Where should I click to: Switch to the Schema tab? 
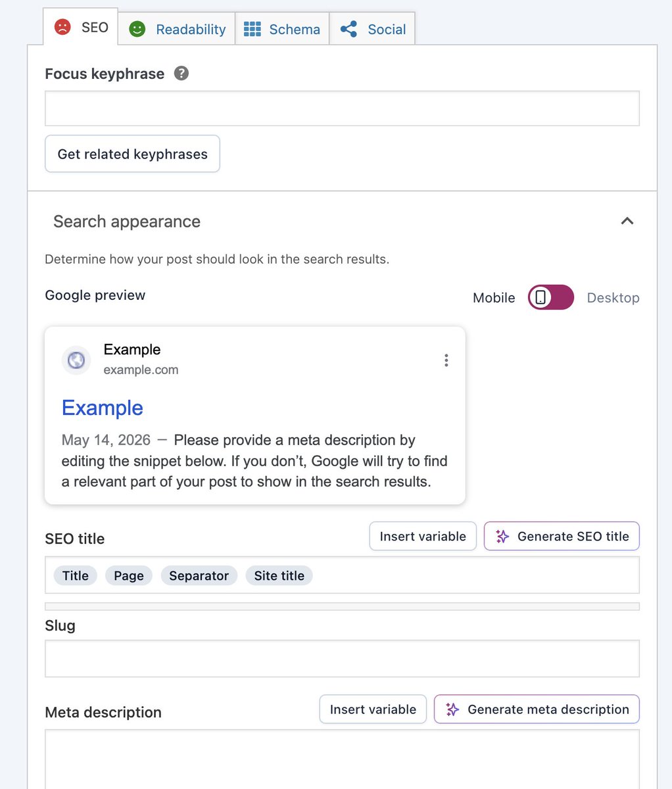tap(282, 29)
